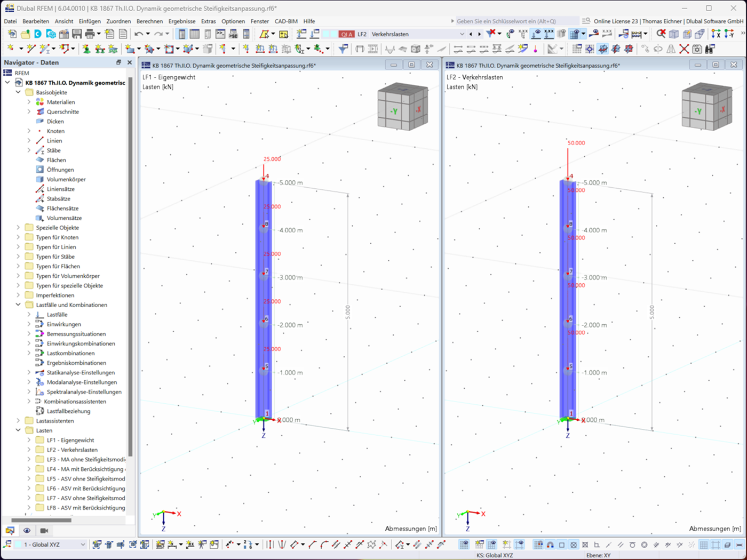Toggle the snap magnet icon in the bottom status bar
The image size is (747, 560).
coord(550,545)
